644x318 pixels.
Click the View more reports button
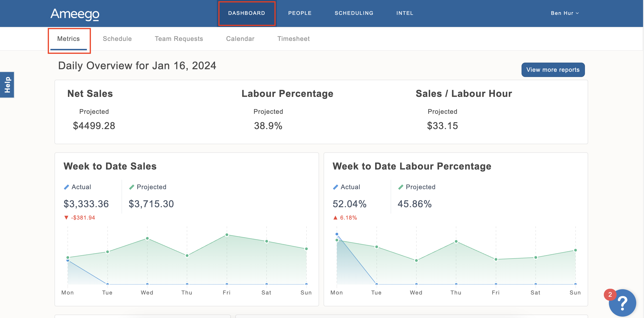(x=553, y=70)
